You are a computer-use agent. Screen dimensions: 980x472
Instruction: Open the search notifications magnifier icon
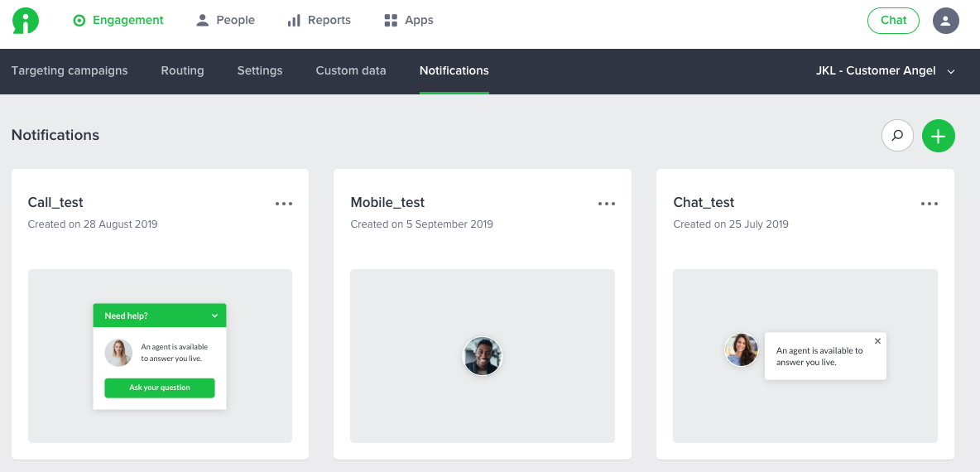pos(897,135)
